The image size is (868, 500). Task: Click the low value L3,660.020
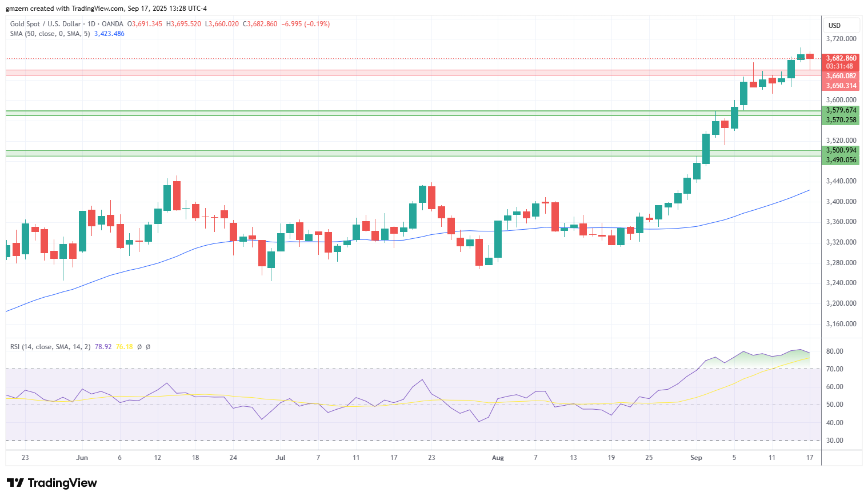(x=222, y=24)
